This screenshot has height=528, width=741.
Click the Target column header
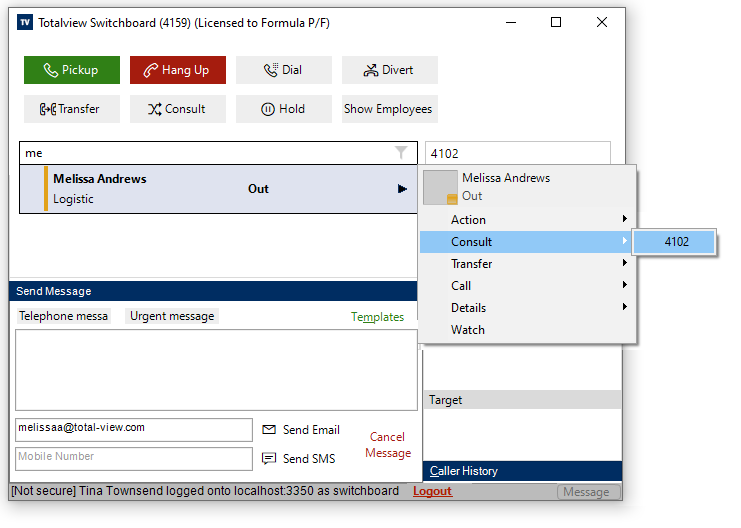tap(523, 400)
